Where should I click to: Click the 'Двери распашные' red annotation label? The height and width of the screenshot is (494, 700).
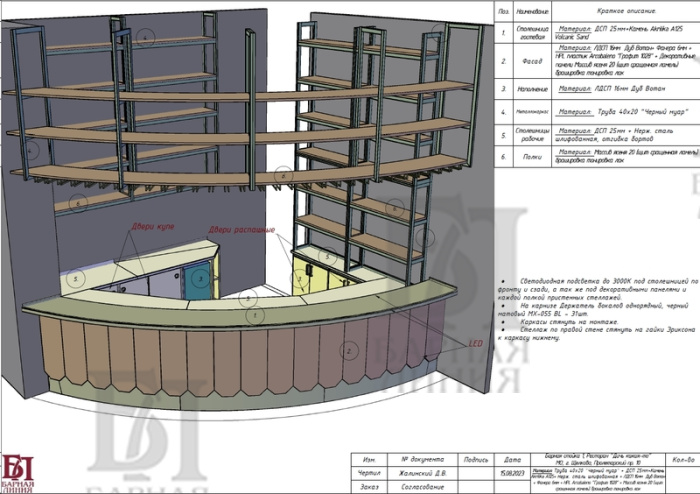click(x=242, y=230)
